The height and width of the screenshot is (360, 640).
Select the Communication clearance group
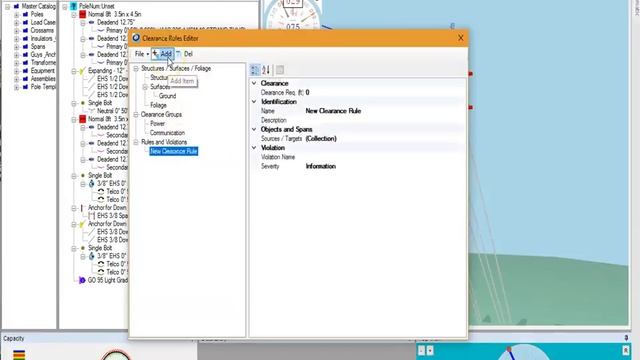tap(167, 133)
